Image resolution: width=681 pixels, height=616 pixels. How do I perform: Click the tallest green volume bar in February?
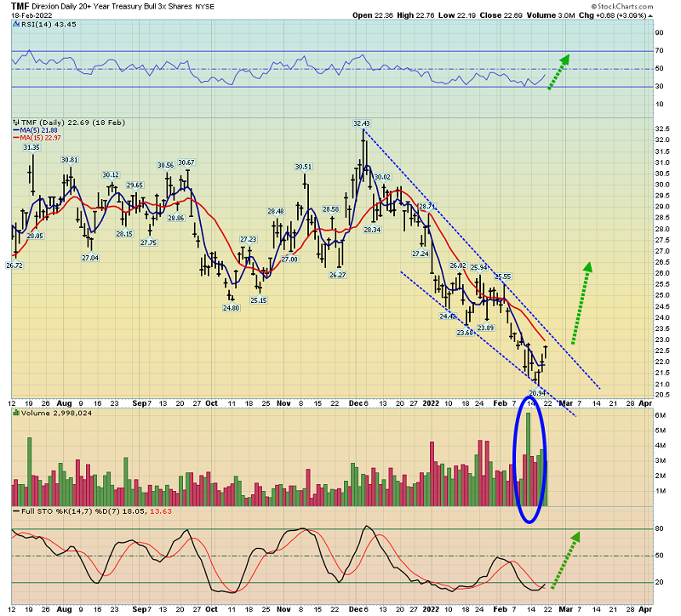(x=528, y=459)
